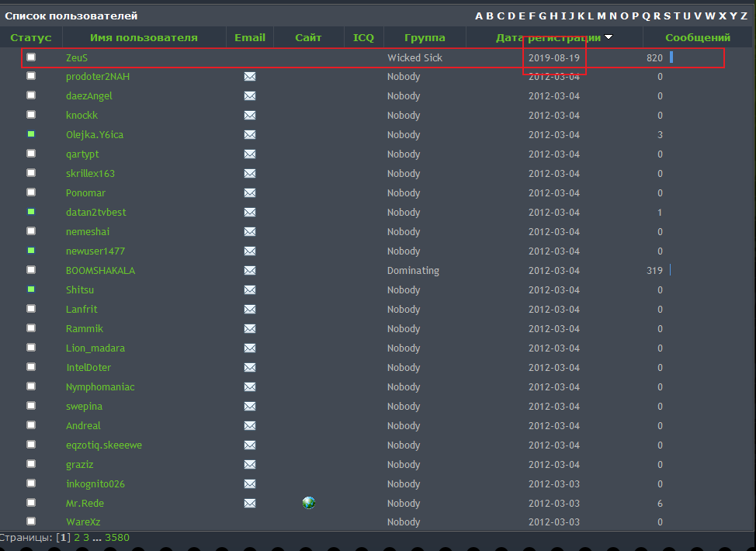
Task: Open prodoter2NAH user profile
Action: point(98,77)
